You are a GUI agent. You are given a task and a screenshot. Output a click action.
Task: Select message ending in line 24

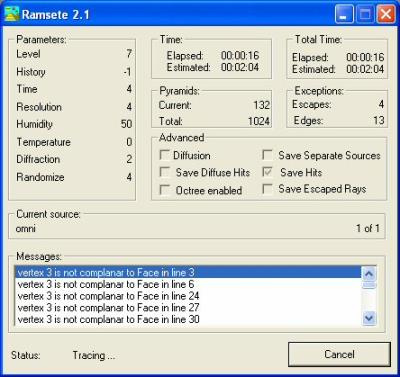pyautogui.click(x=188, y=296)
